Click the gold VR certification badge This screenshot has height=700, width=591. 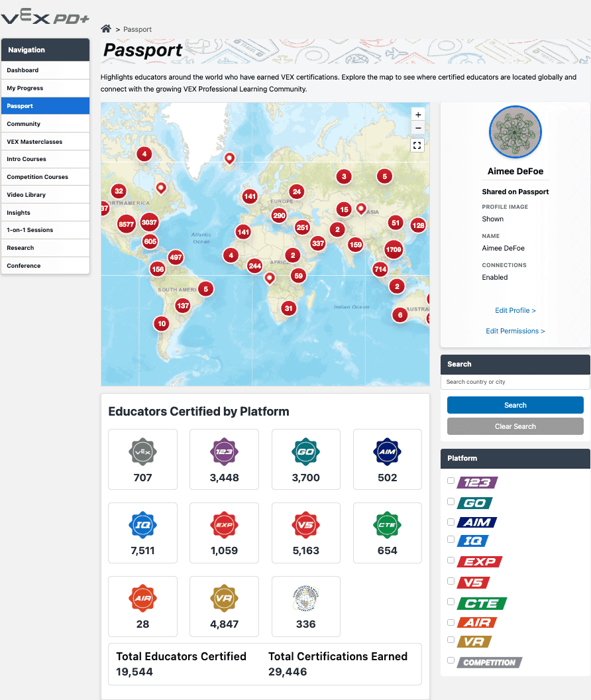click(224, 598)
